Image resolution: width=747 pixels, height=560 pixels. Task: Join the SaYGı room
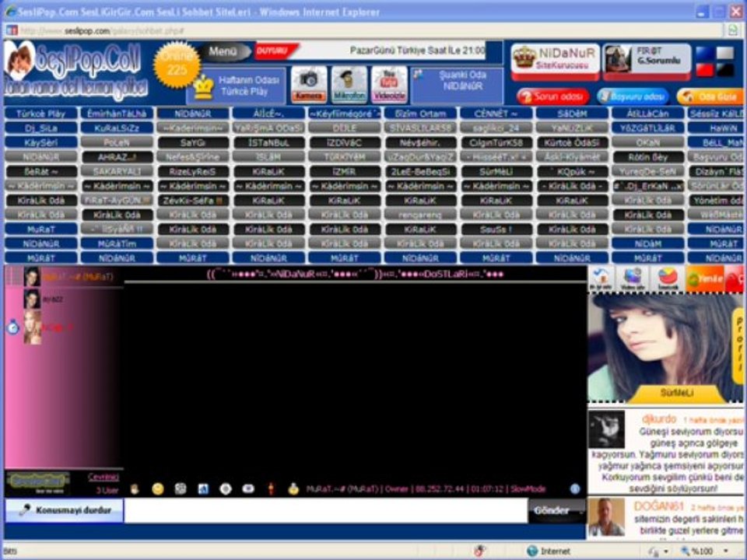[x=192, y=142]
